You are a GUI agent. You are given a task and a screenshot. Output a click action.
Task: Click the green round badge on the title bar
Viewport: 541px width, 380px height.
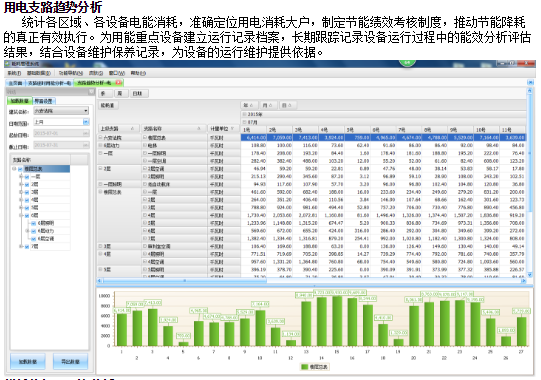(407, 63)
